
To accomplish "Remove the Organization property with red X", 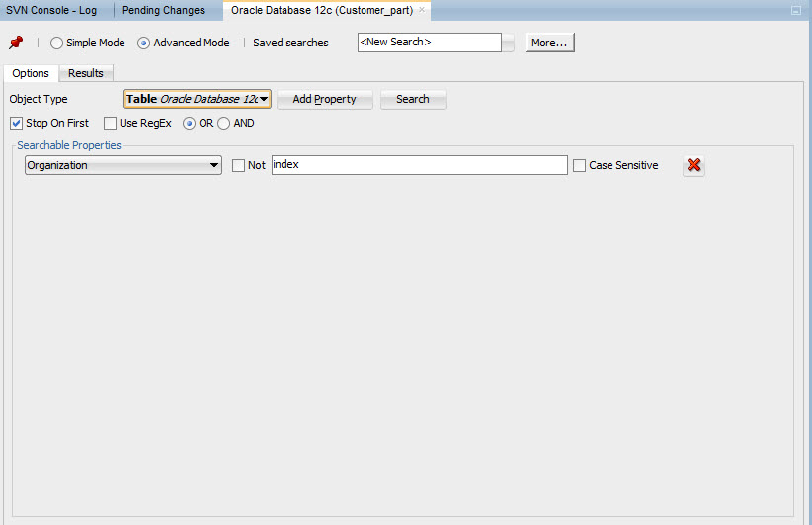I will [x=693, y=166].
